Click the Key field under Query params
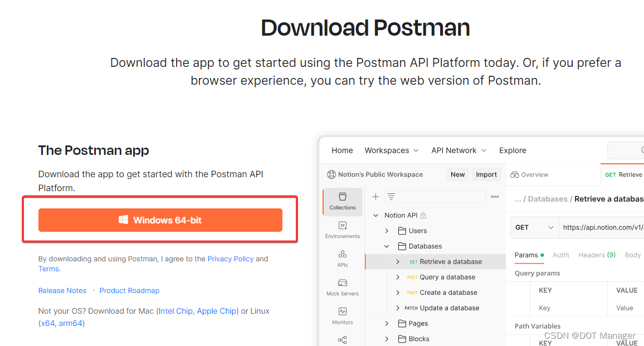Screen dimensions: 644x346 (x=569, y=308)
